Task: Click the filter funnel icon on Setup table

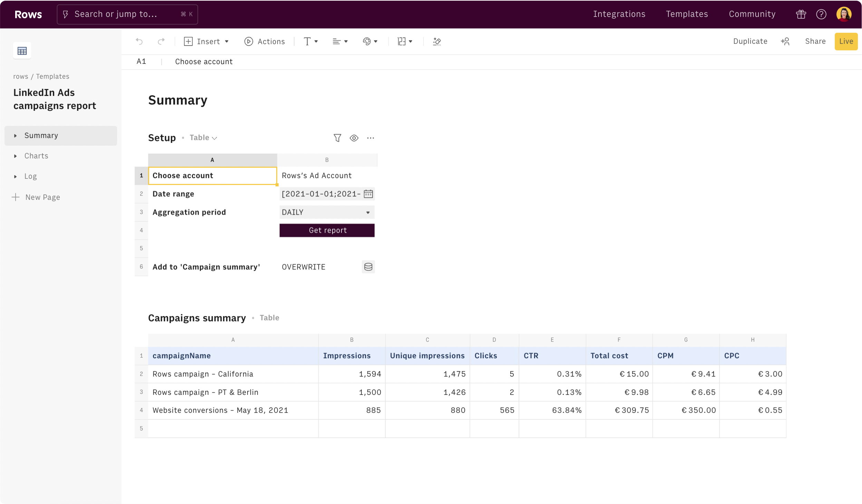Action: pos(337,138)
